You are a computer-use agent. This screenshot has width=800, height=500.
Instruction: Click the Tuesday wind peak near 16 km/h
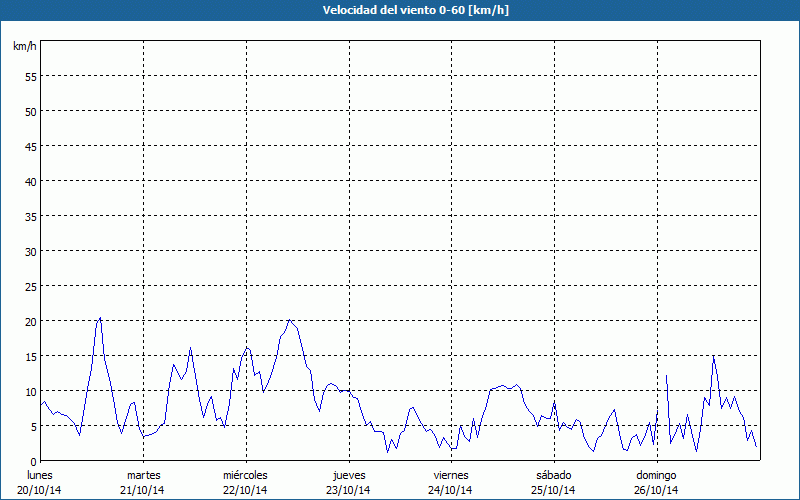(x=191, y=348)
